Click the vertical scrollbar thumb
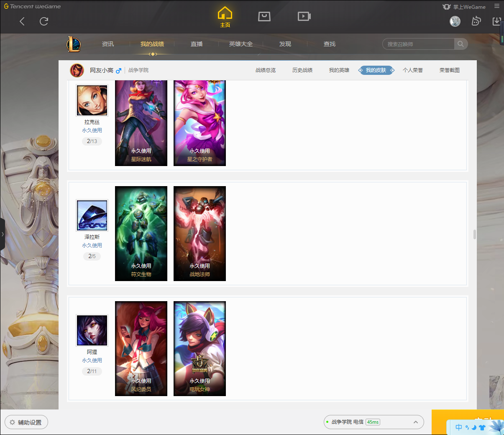 tap(474, 234)
